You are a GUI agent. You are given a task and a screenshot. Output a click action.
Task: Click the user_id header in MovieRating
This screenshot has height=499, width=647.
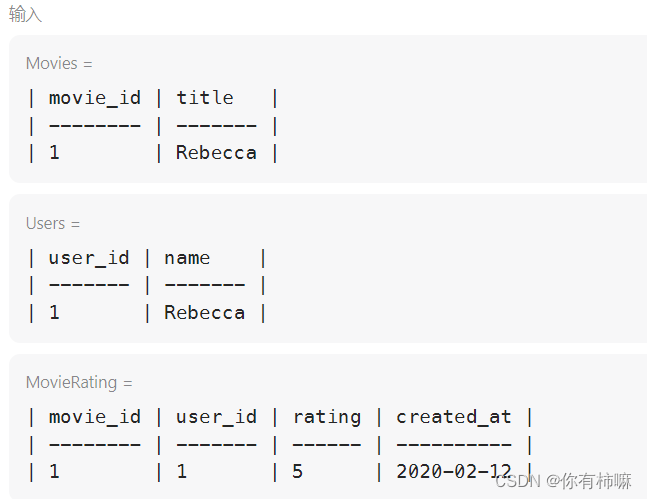coord(216,417)
